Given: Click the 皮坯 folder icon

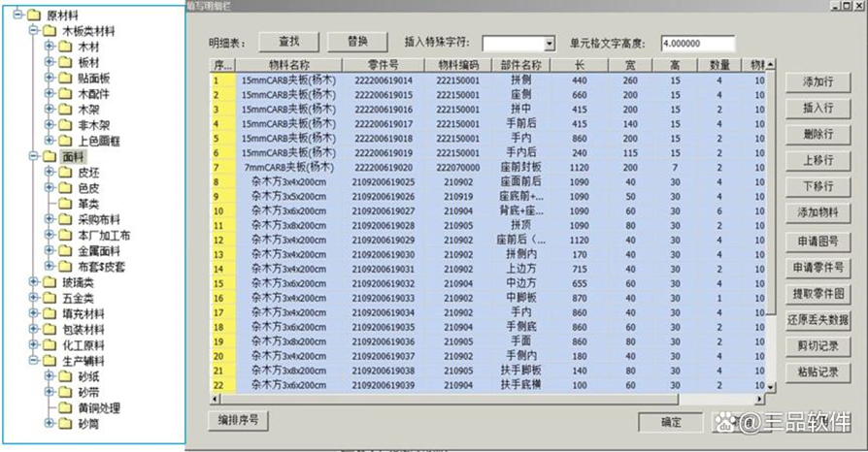Looking at the screenshot, I should (x=65, y=172).
